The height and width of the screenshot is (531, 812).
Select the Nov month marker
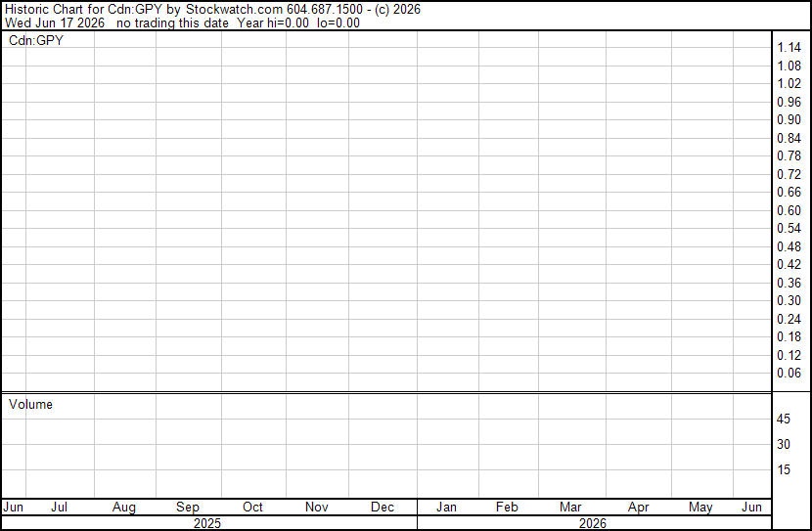click(x=316, y=508)
